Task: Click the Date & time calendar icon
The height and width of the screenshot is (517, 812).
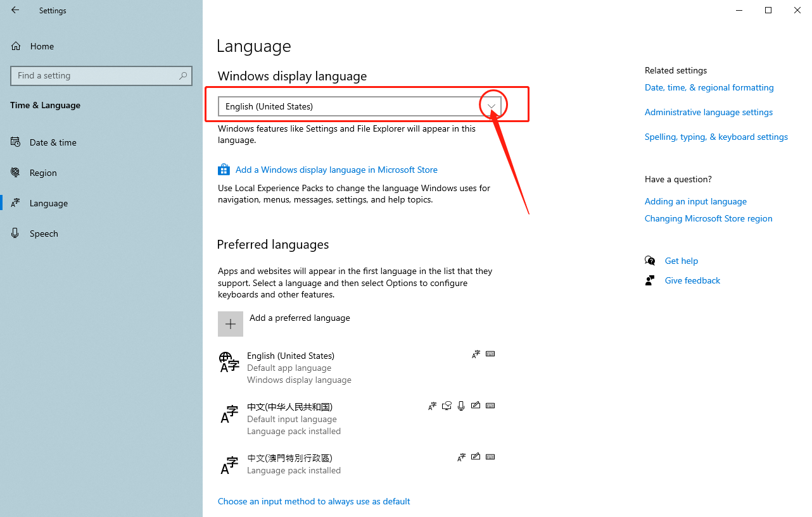Action: pos(16,142)
